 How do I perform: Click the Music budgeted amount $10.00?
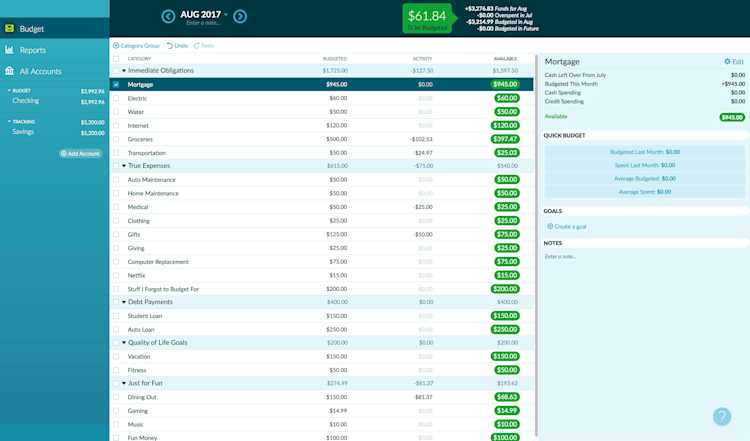[x=338, y=424]
